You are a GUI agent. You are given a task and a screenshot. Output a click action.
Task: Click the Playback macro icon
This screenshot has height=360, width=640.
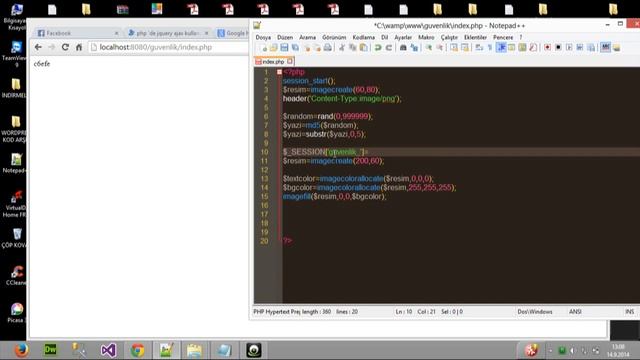coord(569,48)
